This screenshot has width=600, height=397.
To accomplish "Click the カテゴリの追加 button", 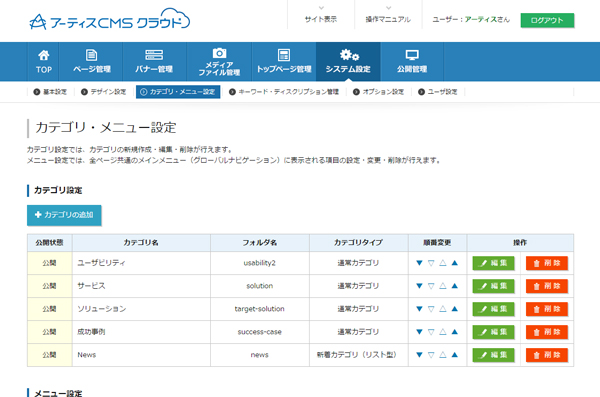I will click(x=64, y=215).
